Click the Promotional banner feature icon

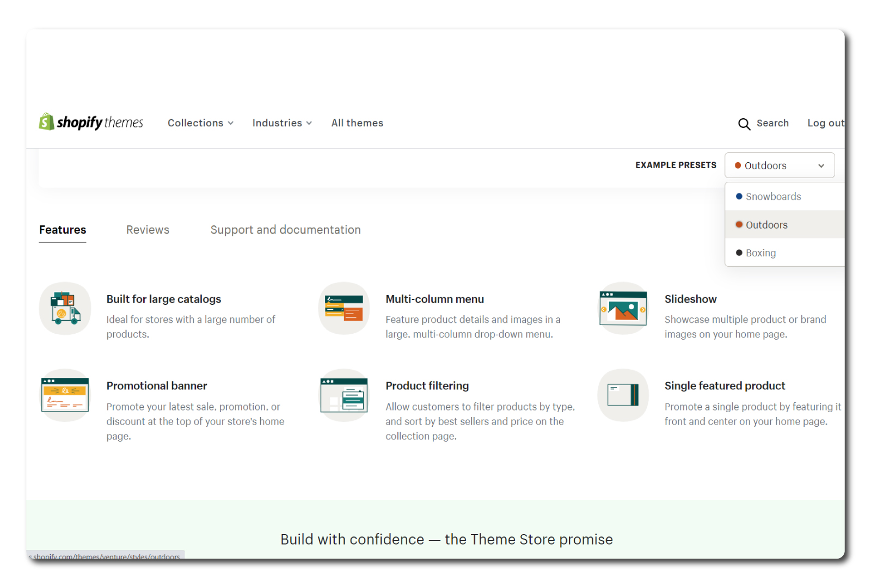pos(65,395)
